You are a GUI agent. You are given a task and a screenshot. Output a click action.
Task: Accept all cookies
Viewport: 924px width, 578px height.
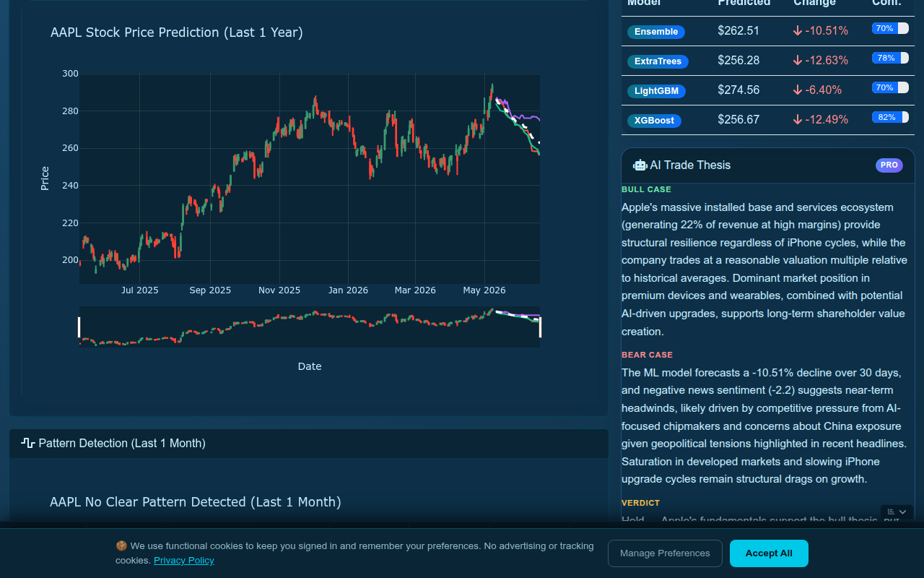769,553
